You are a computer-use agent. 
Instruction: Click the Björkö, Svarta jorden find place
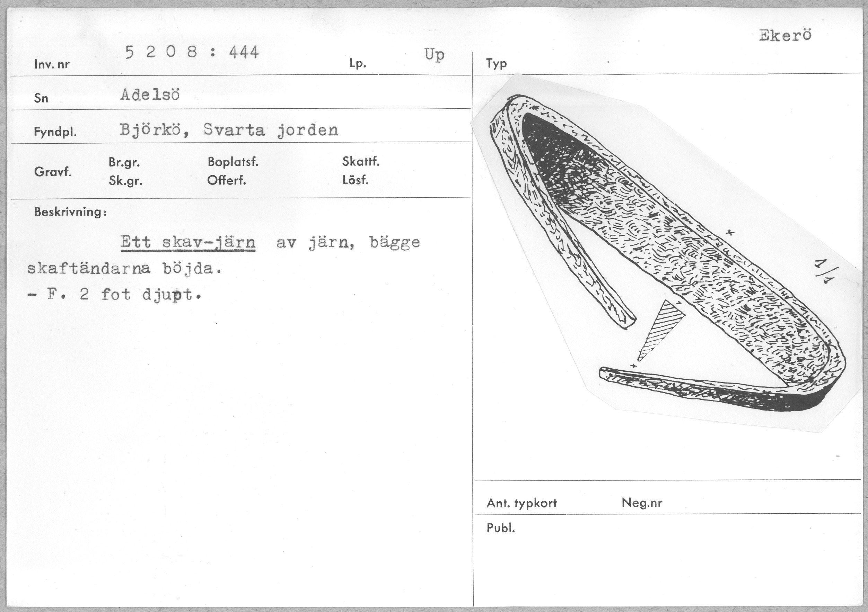click(x=229, y=130)
